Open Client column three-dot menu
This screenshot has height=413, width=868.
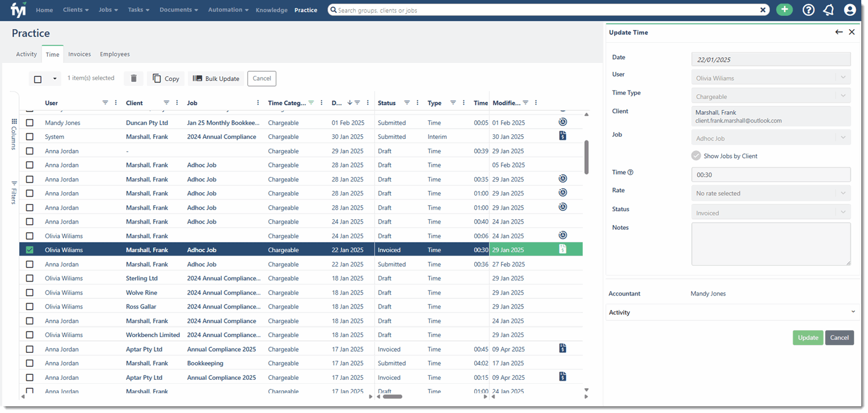pos(177,103)
